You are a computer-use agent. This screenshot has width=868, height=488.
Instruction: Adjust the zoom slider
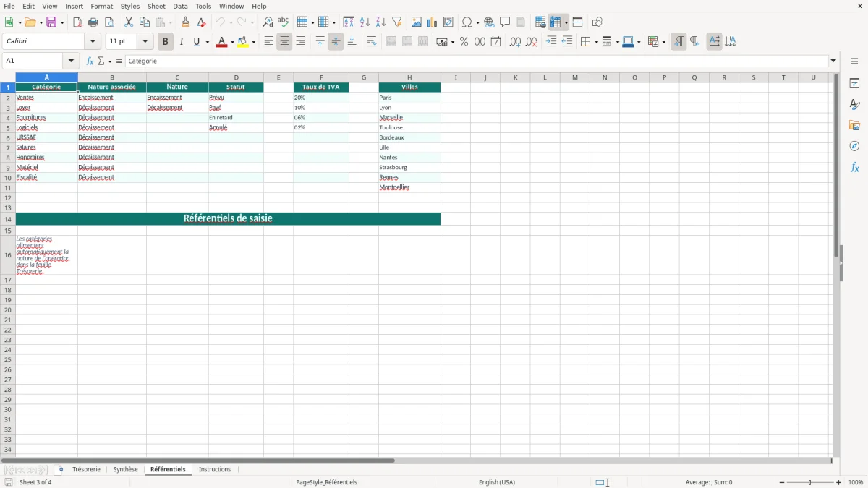tap(810, 482)
